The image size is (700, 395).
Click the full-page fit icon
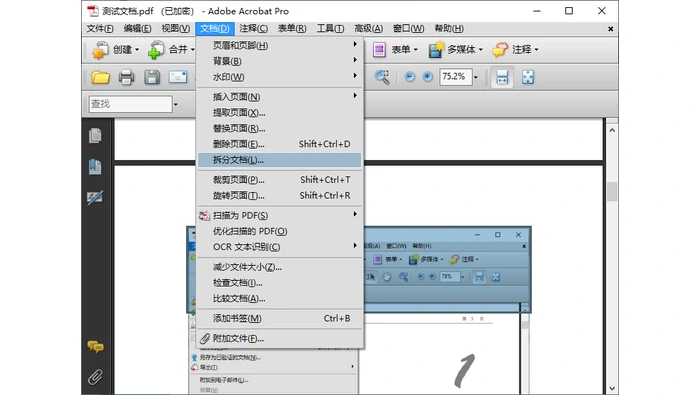528,77
